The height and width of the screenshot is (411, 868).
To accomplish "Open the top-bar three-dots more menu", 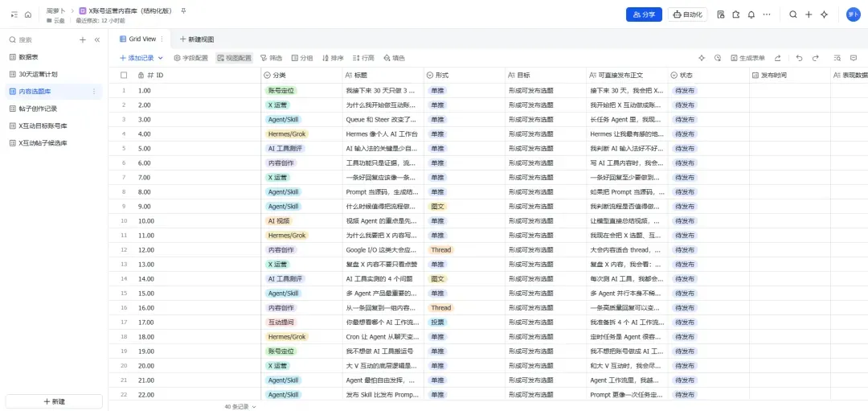I will pyautogui.click(x=767, y=14).
